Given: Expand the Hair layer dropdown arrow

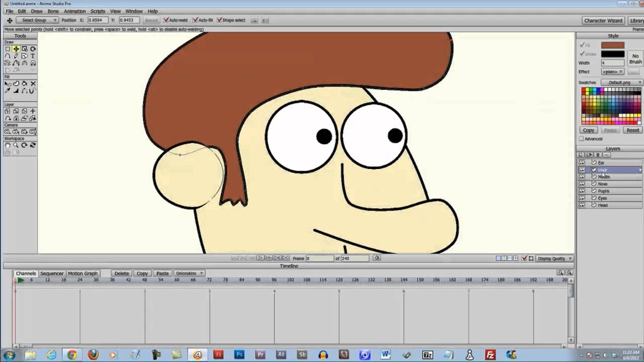Looking at the screenshot, I should (x=640, y=170).
